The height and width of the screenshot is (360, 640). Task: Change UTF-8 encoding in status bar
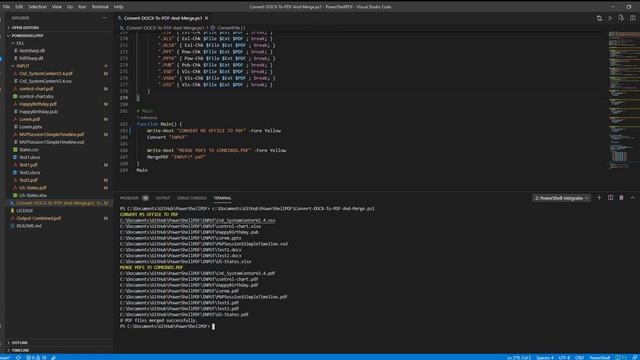564,357
